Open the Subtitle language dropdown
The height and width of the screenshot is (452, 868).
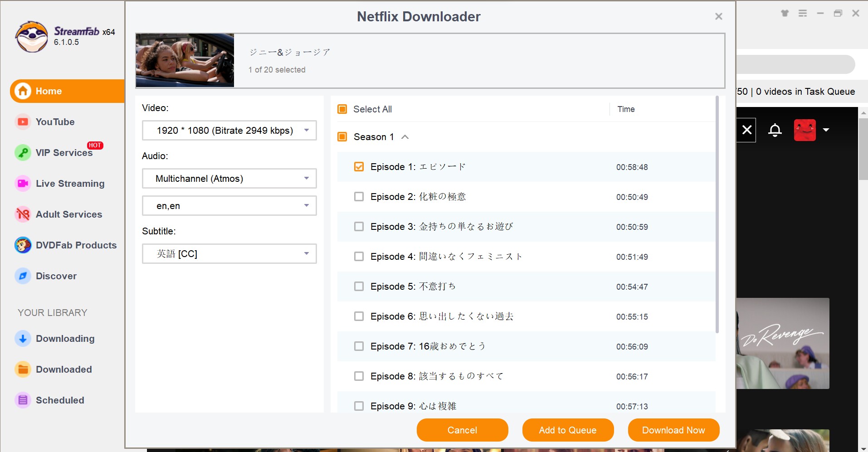coord(229,254)
